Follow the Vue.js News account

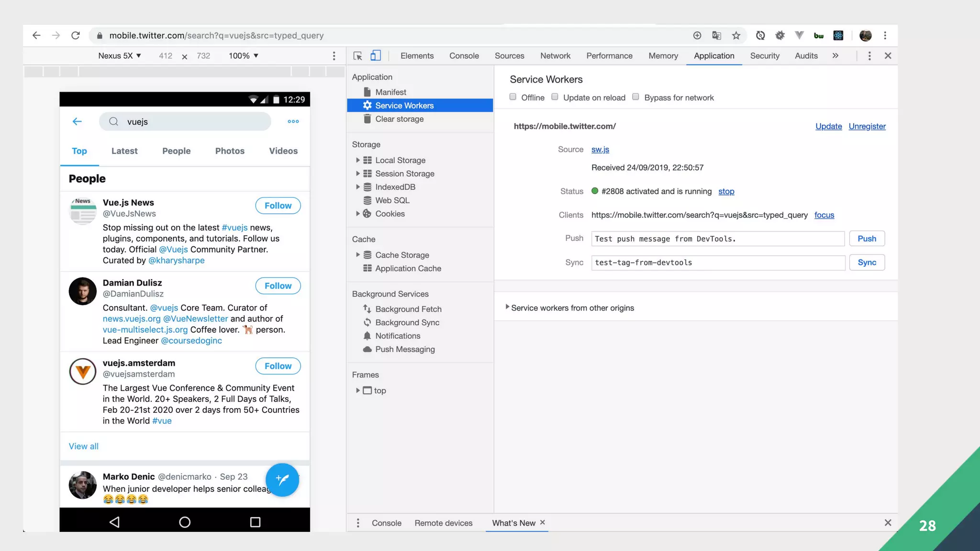click(278, 206)
